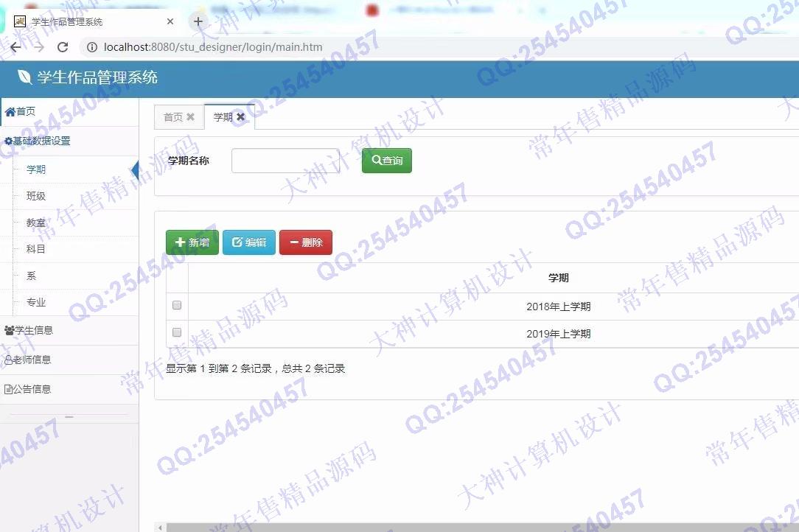The image size is (799, 532).
Task: Click the 学生作品管理系统 header title
Action: [97, 77]
